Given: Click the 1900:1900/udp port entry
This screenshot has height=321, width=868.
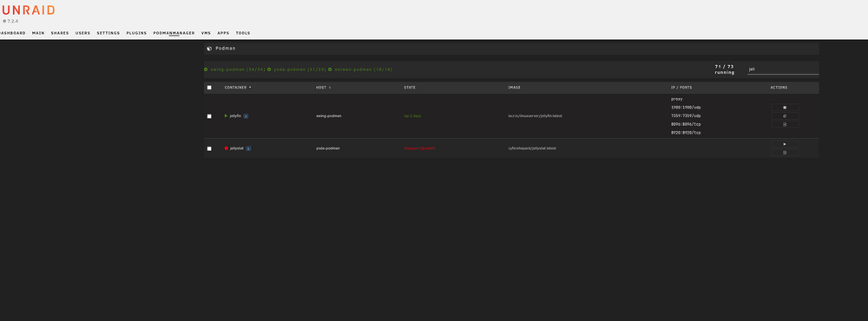Looking at the screenshot, I should (x=686, y=108).
